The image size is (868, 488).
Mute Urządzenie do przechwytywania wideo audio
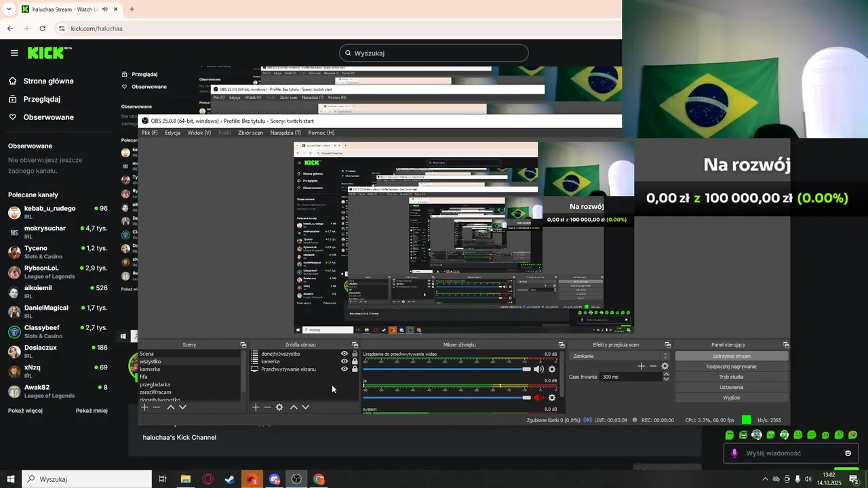(x=538, y=369)
